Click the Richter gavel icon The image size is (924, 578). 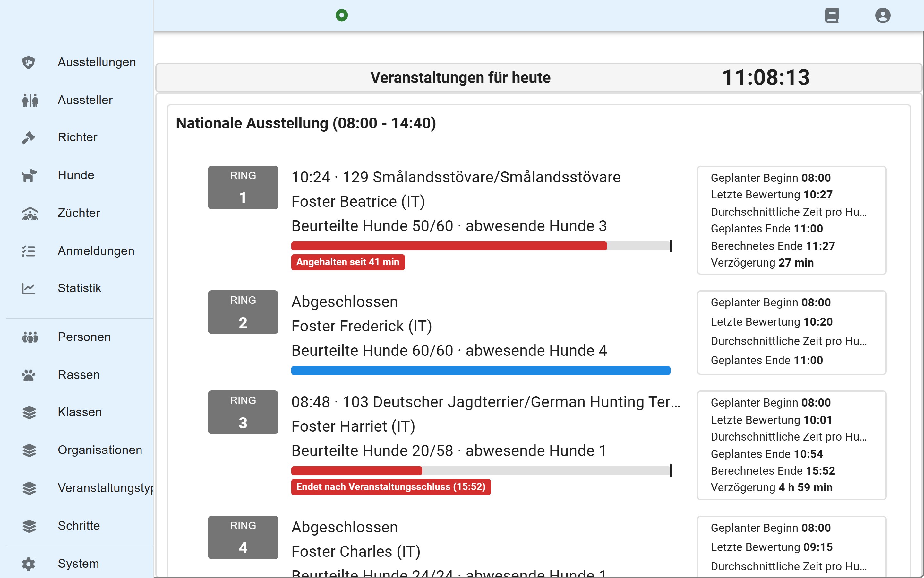[x=29, y=138]
